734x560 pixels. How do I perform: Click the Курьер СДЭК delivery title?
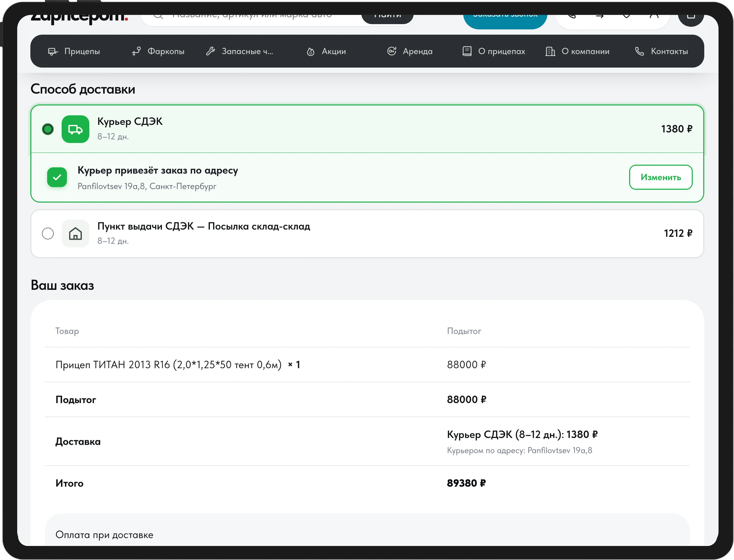click(130, 121)
